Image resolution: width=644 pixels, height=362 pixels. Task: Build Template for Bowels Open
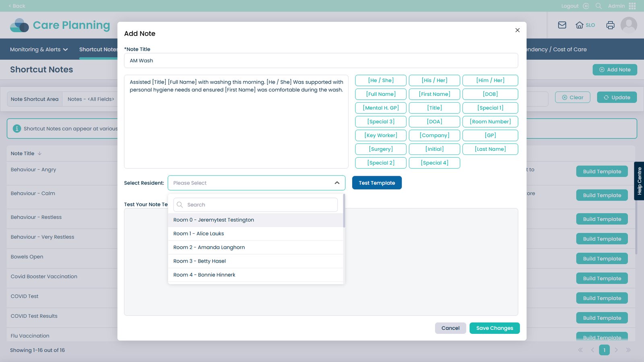(602, 259)
